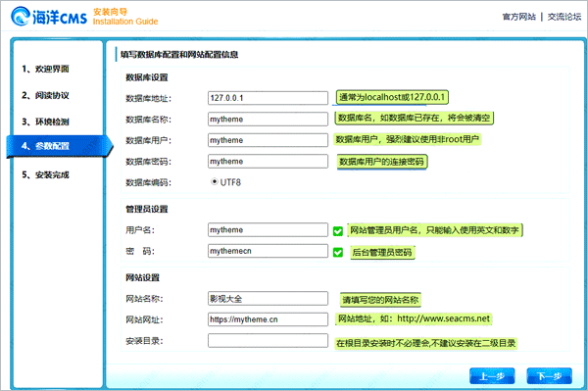588x391 pixels.
Task: Click the 后台管理员密码 hint
Action: [x=382, y=252]
